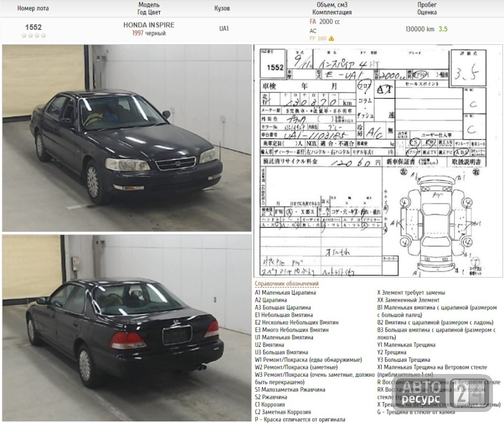The image size is (504, 423).
Task: Click the 'Объем, см3 Комплектация' column header
Action: tap(332, 8)
